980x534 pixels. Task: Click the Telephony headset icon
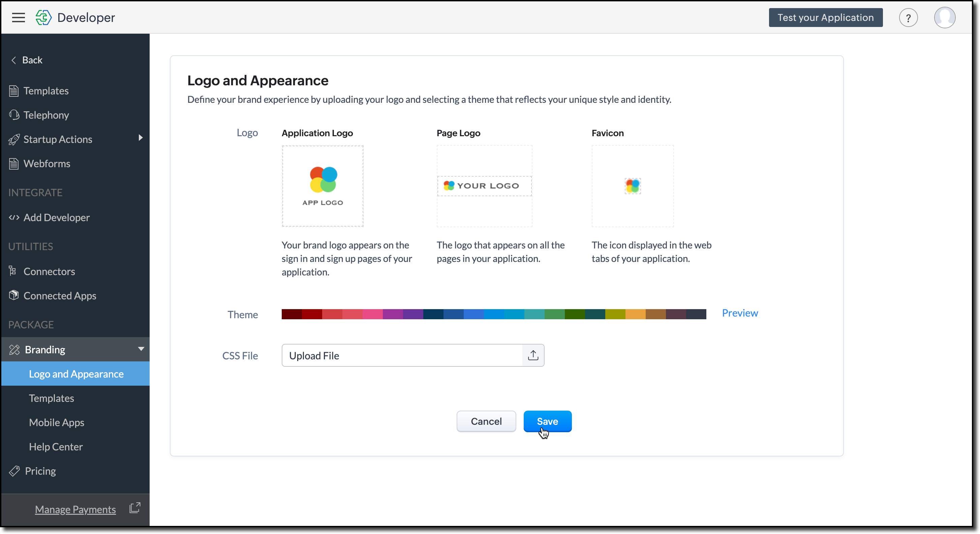tap(14, 115)
